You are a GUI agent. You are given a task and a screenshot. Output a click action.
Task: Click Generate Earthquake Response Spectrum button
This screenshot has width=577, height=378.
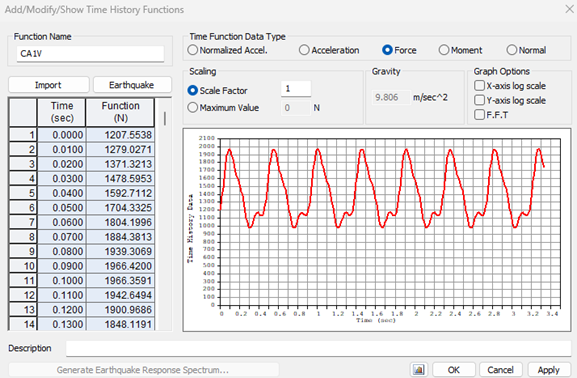(143, 370)
